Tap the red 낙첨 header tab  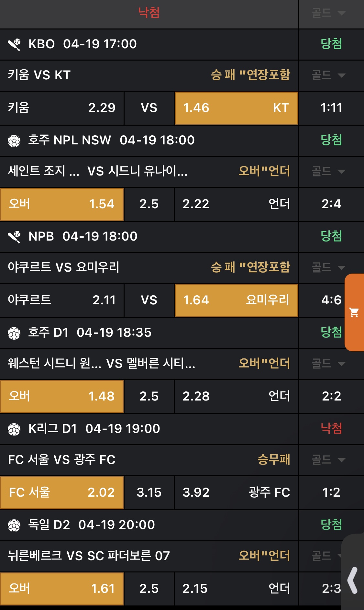pyautogui.click(x=149, y=13)
